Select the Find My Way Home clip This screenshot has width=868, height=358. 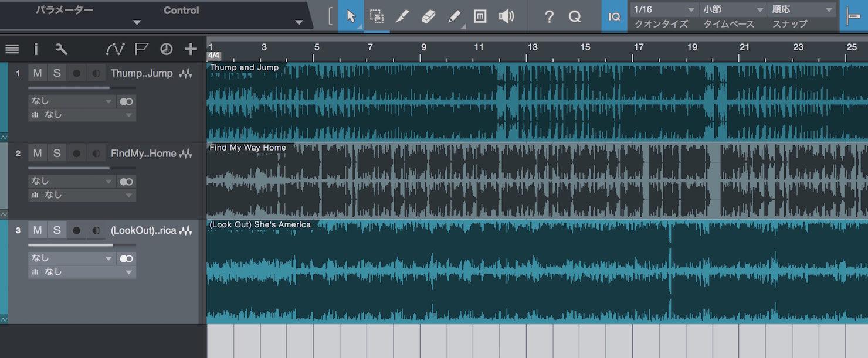537,181
